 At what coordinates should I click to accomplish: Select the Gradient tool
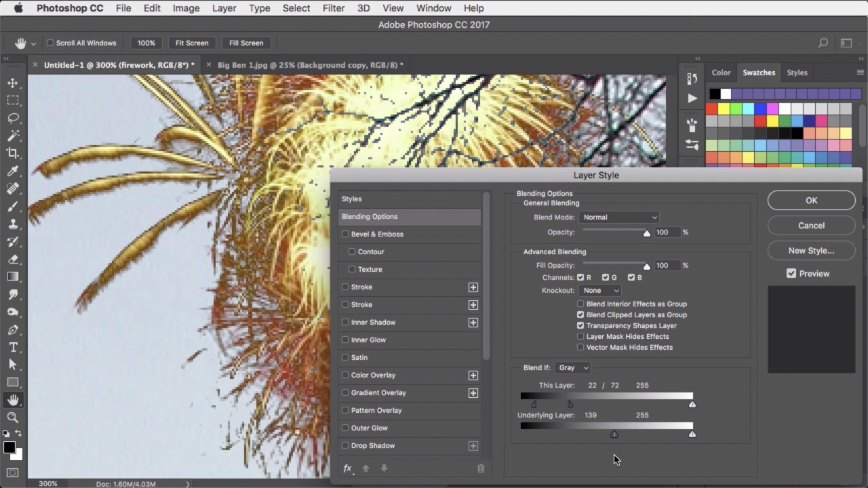pos(13,277)
